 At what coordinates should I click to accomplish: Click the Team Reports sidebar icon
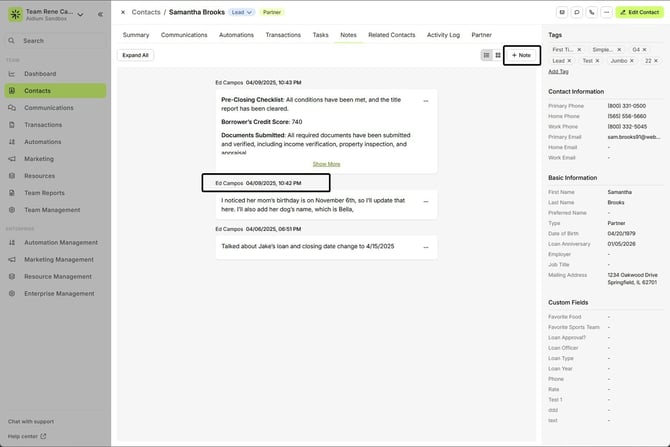point(12,193)
